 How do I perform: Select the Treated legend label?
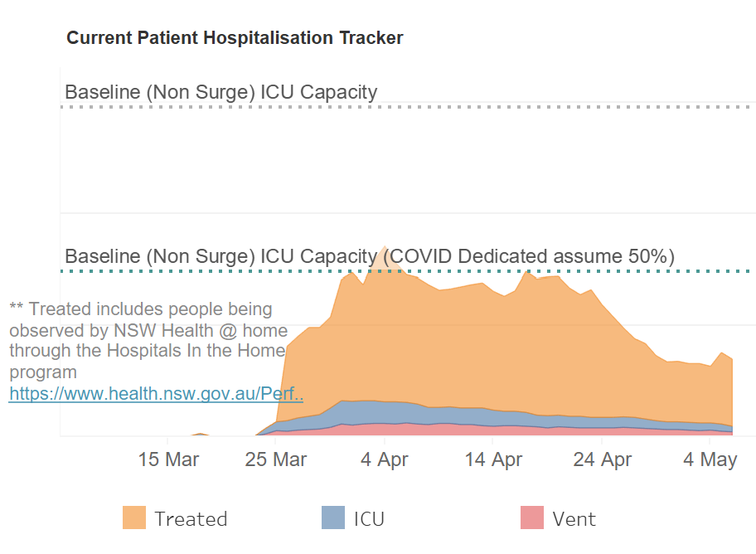click(191, 519)
